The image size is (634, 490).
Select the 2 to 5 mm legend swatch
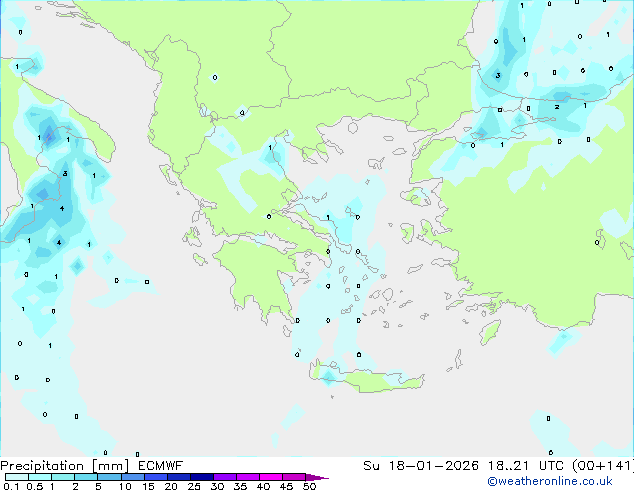[86, 477]
